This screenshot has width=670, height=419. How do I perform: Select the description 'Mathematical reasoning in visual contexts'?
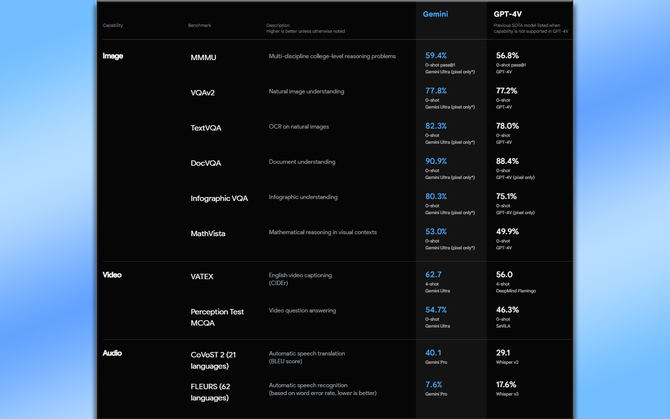tap(323, 232)
